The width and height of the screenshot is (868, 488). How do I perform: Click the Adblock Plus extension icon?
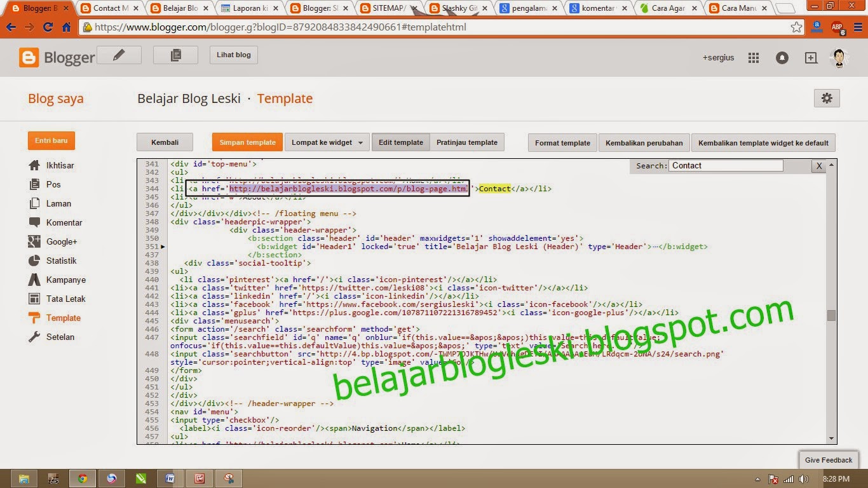(x=837, y=27)
